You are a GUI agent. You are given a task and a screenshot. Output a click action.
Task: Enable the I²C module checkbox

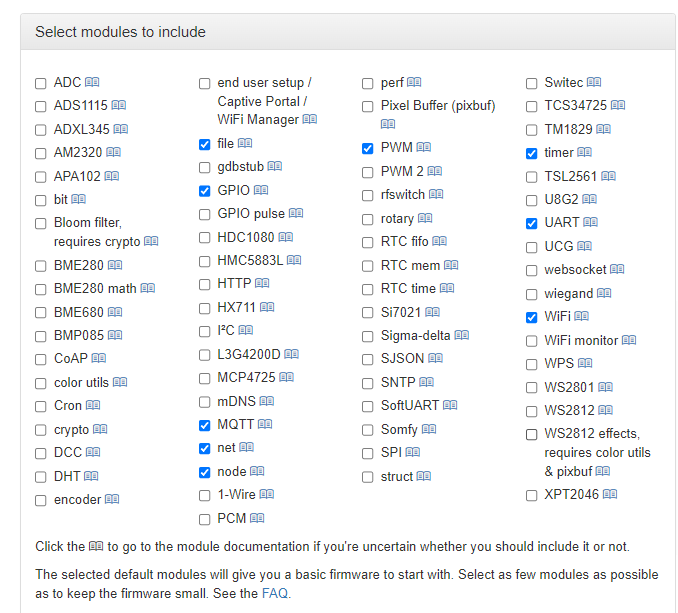(205, 332)
